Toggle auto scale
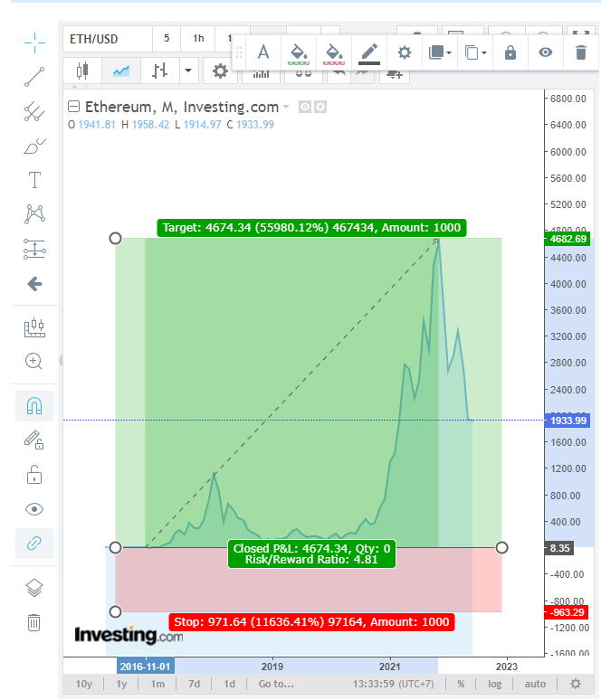 tap(535, 684)
